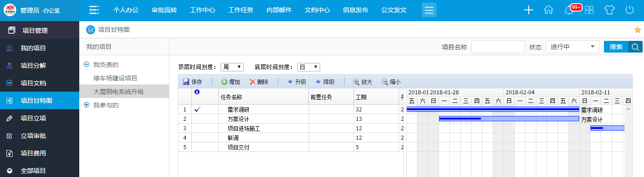The height and width of the screenshot is (177, 644).
Task: Click the green Add task icon
Action: click(x=224, y=82)
